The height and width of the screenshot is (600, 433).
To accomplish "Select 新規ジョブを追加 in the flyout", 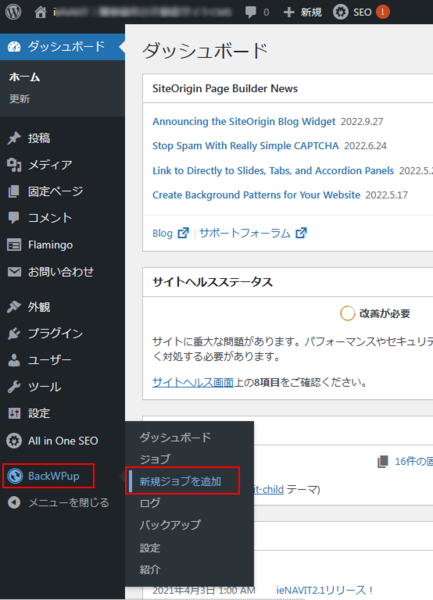I will (x=181, y=481).
